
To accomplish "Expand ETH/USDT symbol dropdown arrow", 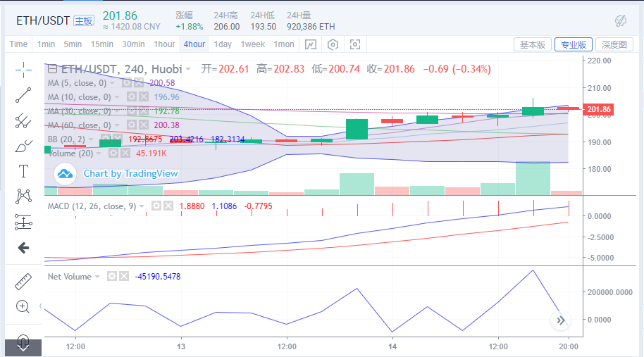I will [188, 69].
